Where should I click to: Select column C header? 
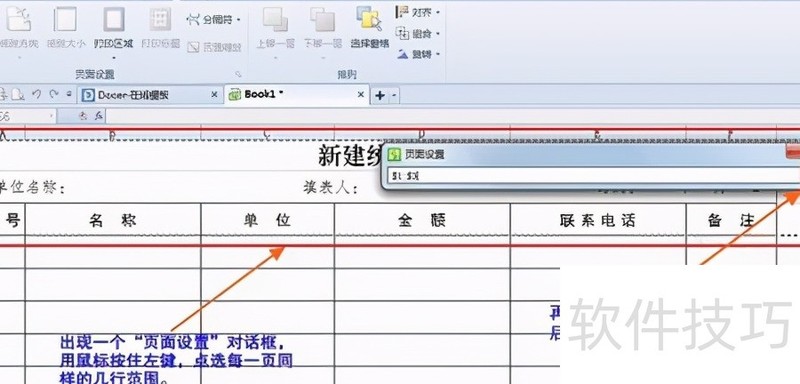[x=267, y=136]
